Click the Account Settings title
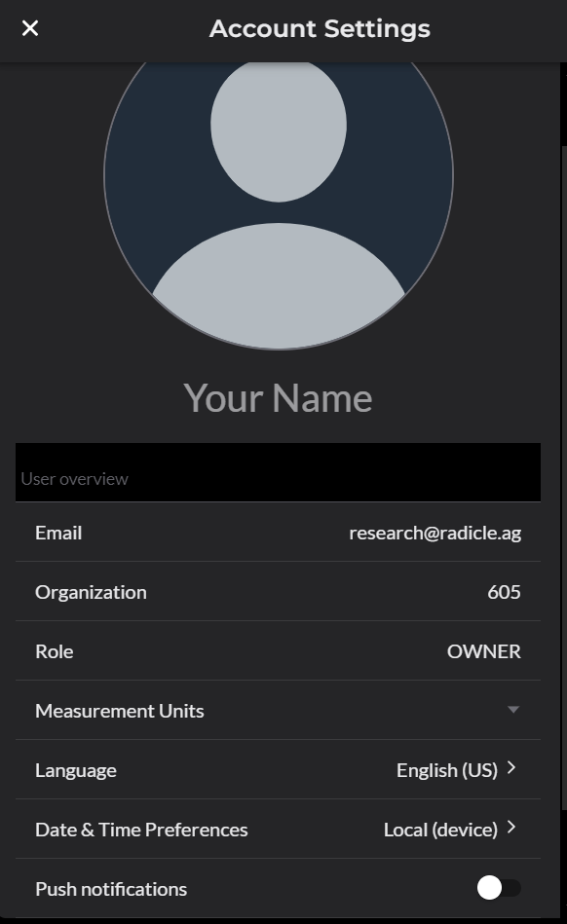The image size is (567, 924). (320, 29)
